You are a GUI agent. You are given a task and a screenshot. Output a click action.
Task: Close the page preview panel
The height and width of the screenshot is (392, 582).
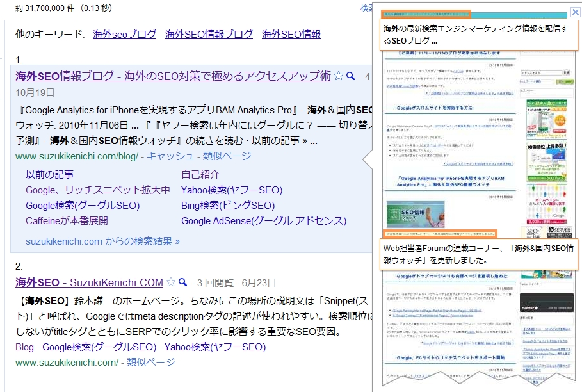[x=575, y=12]
